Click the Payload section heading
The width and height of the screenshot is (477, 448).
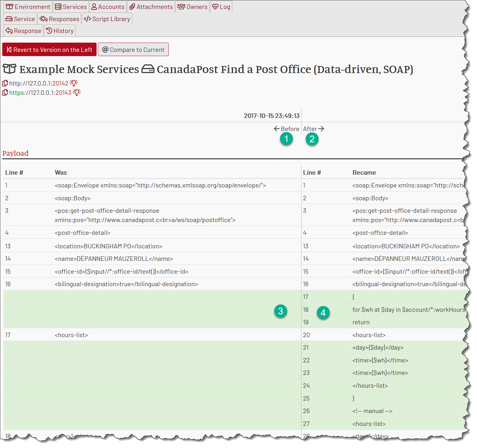coord(15,153)
